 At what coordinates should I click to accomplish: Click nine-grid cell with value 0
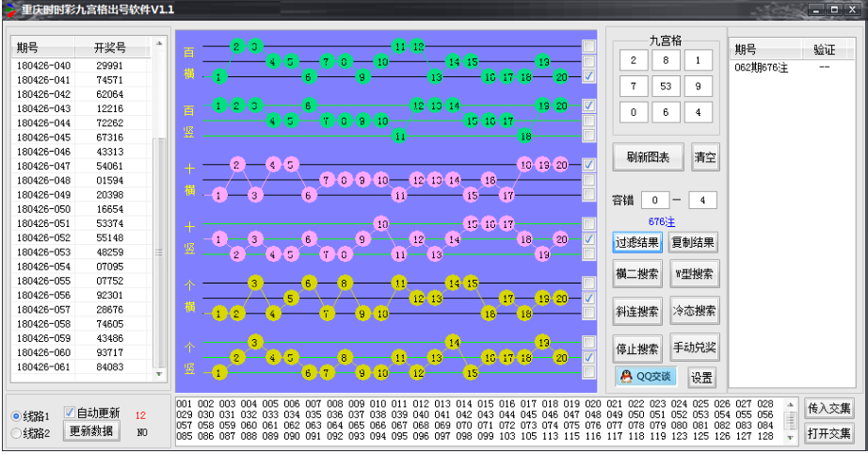point(634,112)
